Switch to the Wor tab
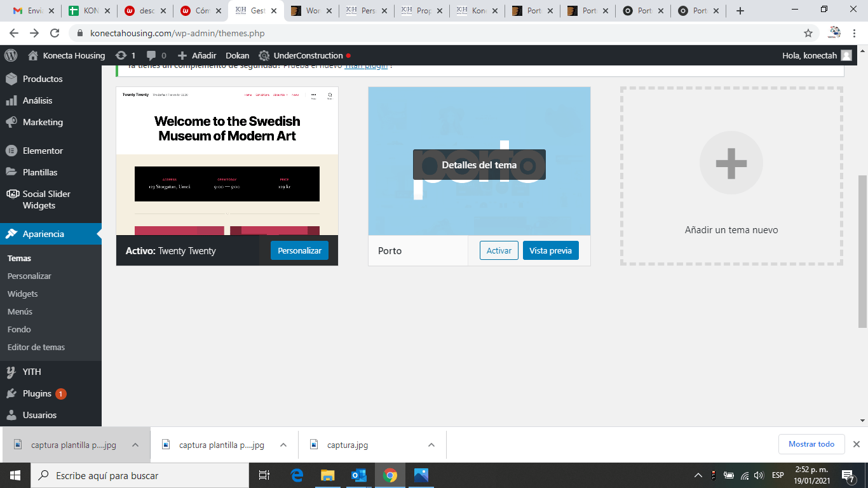The height and width of the screenshot is (488, 868). [x=311, y=11]
